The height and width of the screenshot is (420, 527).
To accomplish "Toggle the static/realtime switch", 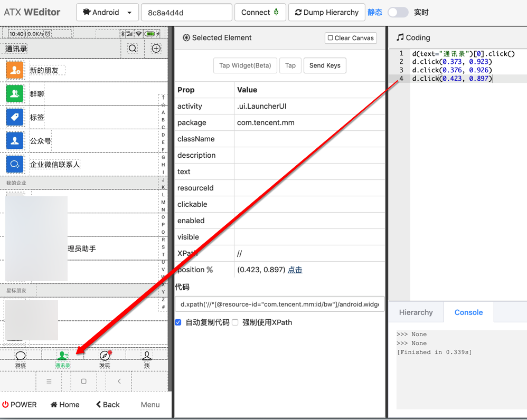I will (x=398, y=13).
